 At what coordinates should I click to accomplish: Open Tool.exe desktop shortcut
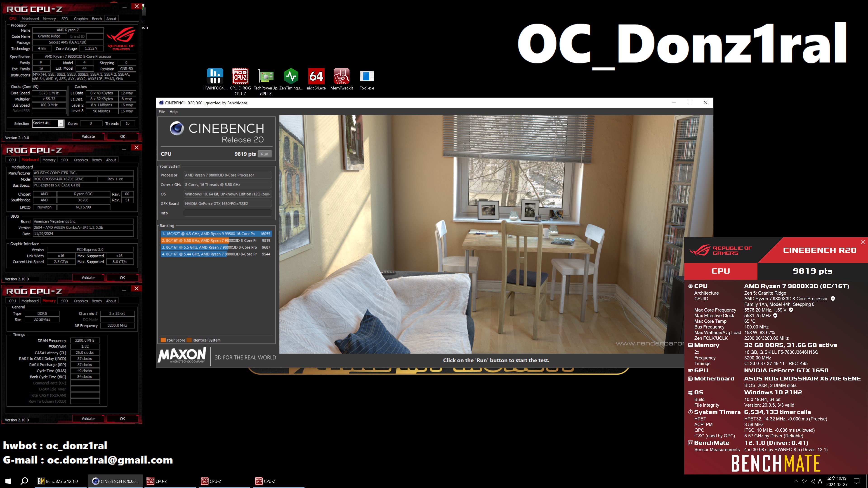point(367,80)
